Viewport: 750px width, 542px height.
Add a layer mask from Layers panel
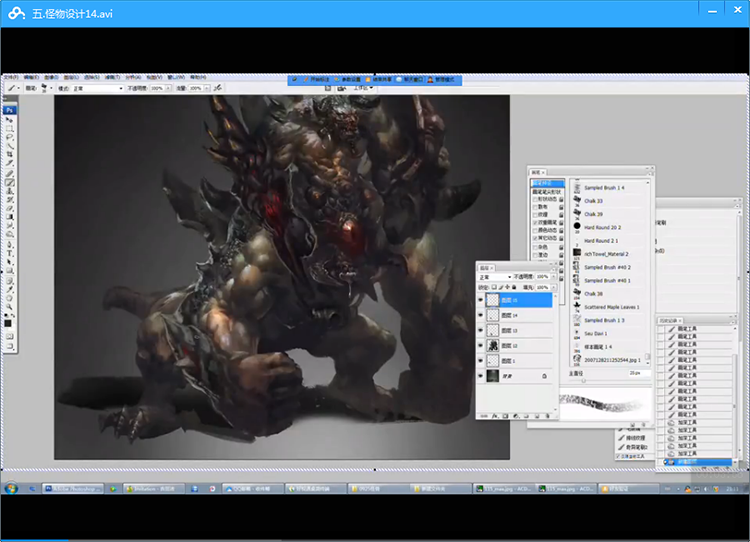[505, 416]
